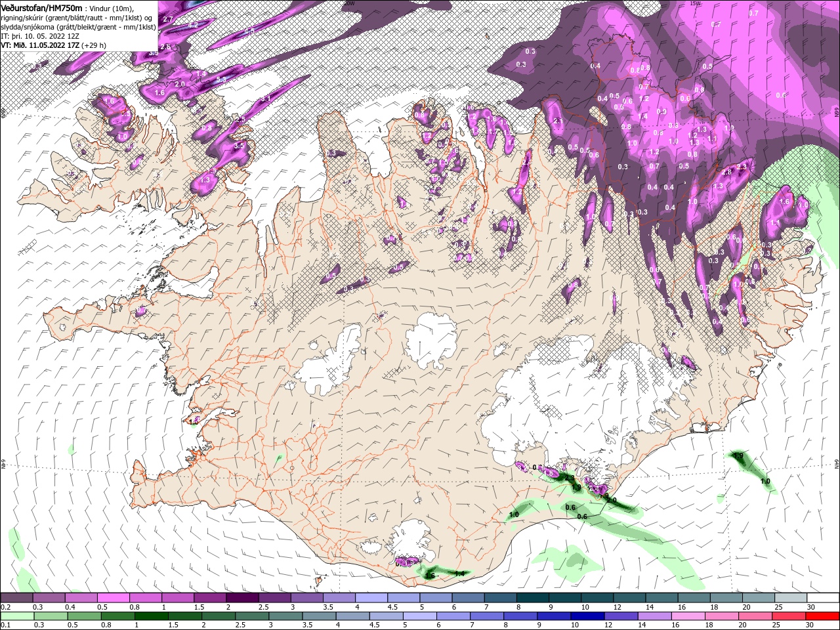
Task: Click the 15W longitude label on the top edge
Action: [x=694, y=3]
